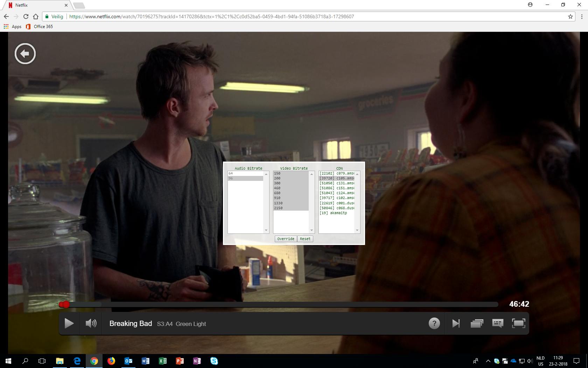This screenshot has width=588, height=368.
Task: Go to the Chrome home page
Action: [35, 16]
